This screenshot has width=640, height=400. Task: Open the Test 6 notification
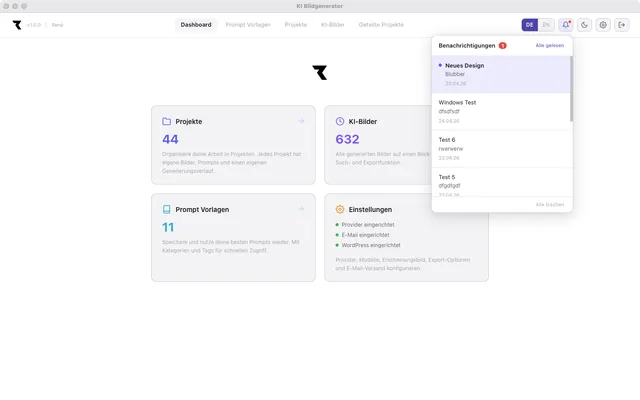pos(501,149)
